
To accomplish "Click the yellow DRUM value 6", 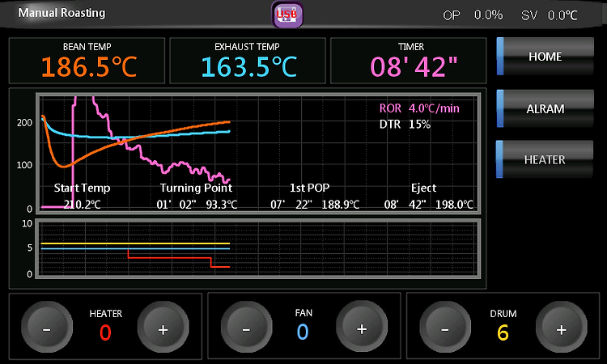I will (503, 332).
